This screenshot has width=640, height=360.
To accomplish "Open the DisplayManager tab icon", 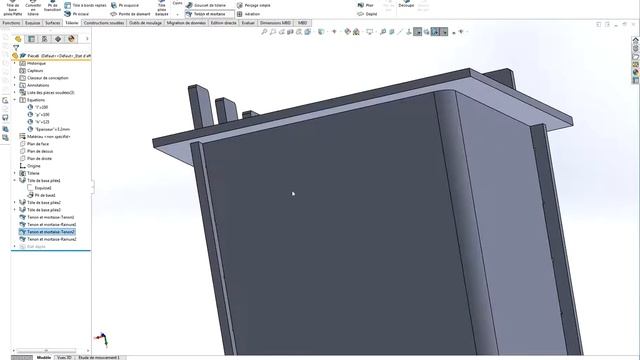I will 71,39.
